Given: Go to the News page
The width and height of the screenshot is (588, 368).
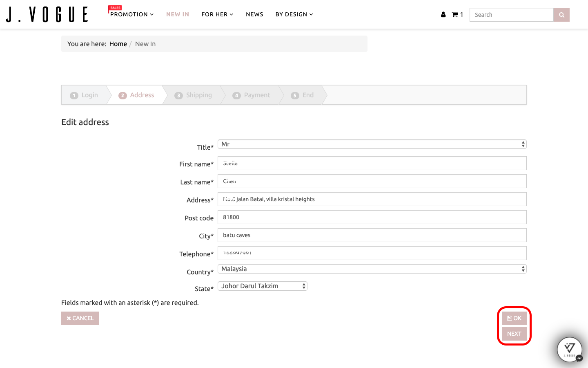Looking at the screenshot, I should coord(254,14).
